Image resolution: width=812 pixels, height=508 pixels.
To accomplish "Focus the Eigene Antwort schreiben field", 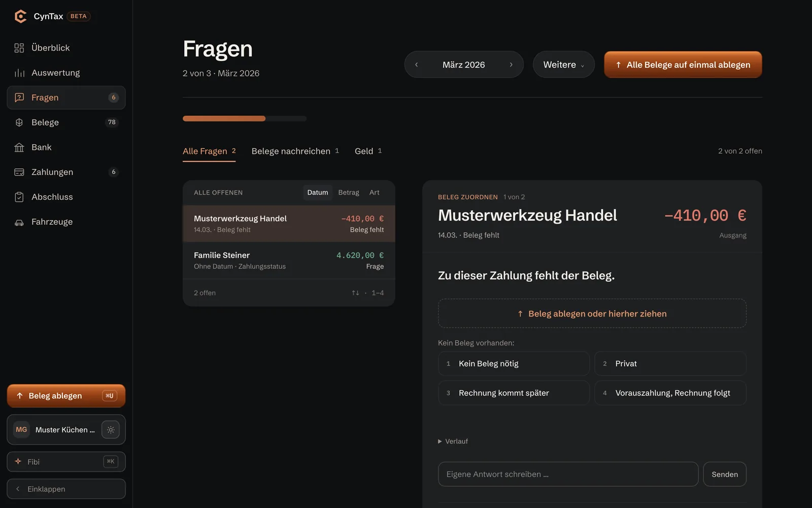I will (568, 474).
